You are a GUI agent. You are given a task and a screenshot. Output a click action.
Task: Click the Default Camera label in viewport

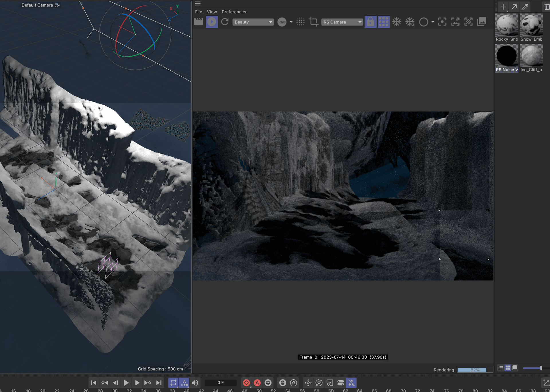(37, 5)
